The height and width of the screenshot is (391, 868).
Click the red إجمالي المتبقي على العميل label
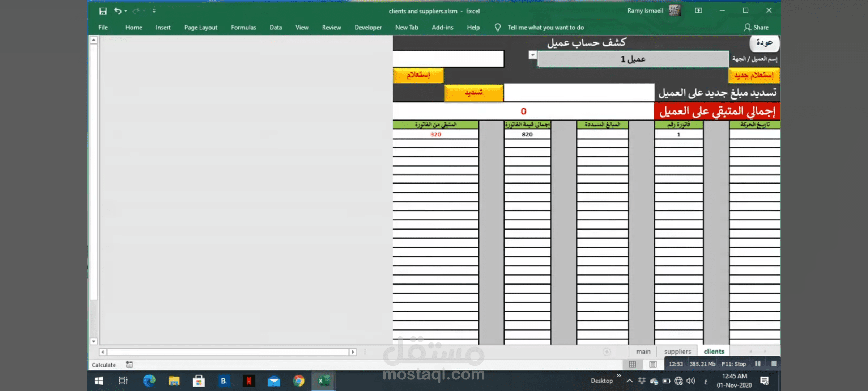717,112
